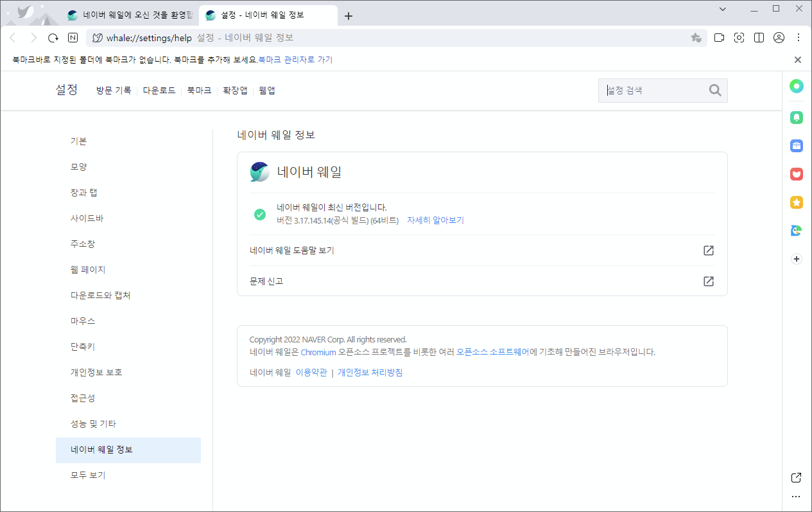Open Naver home via the N icon
The image size is (812, 512).
click(73, 38)
